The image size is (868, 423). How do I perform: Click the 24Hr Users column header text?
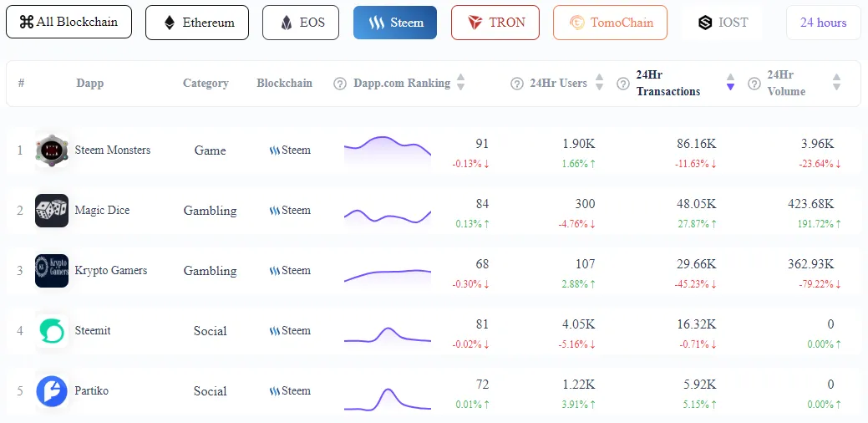click(x=559, y=84)
